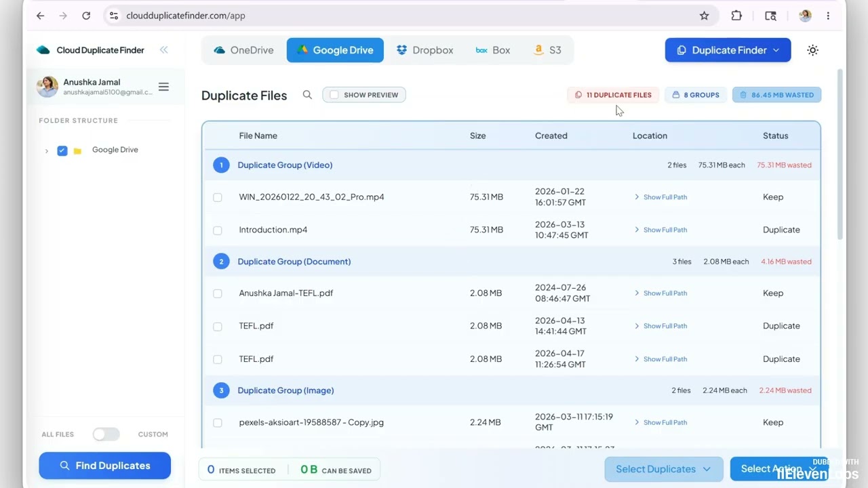Show full path for pexels-aksioart-19588587 - Copy.jpg

(x=660, y=422)
